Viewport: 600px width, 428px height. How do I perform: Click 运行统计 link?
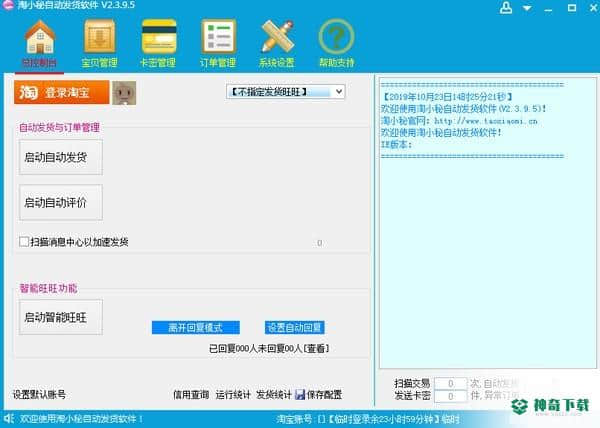tap(233, 394)
